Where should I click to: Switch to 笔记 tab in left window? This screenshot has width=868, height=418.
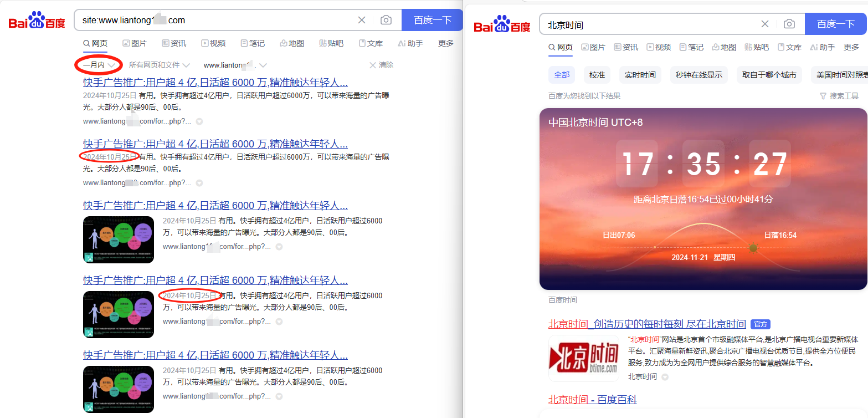tap(253, 43)
